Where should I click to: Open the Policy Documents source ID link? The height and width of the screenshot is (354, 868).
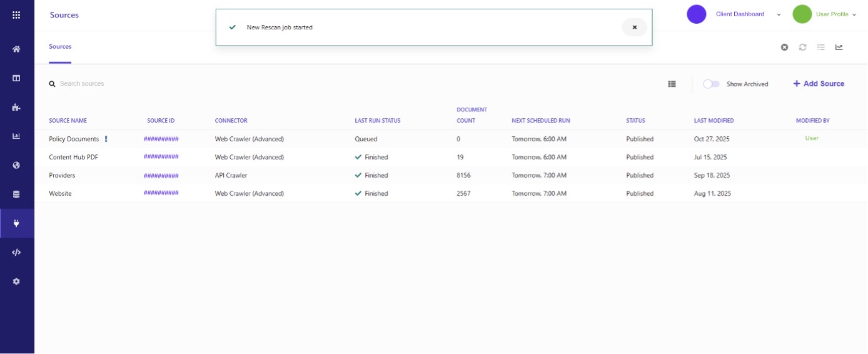(161, 139)
